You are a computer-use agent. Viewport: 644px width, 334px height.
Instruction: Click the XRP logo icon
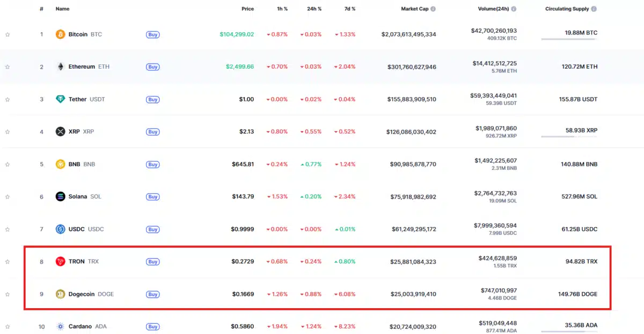pos(61,132)
